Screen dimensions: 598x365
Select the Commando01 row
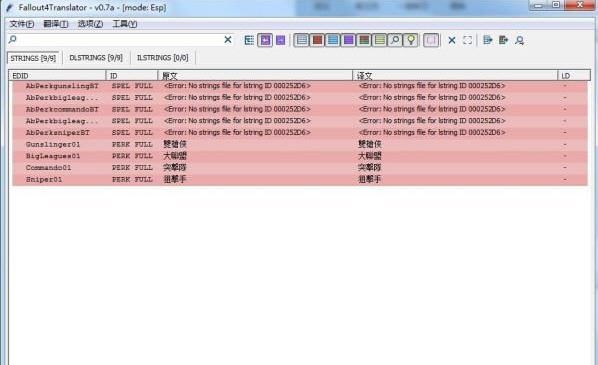pos(300,168)
